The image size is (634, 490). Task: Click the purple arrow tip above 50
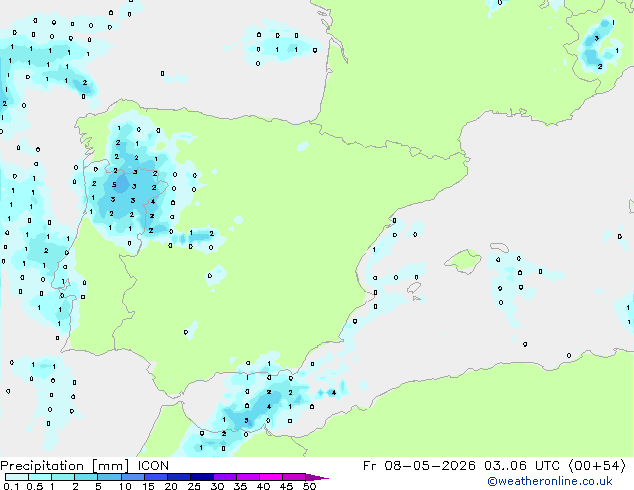coord(317,478)
